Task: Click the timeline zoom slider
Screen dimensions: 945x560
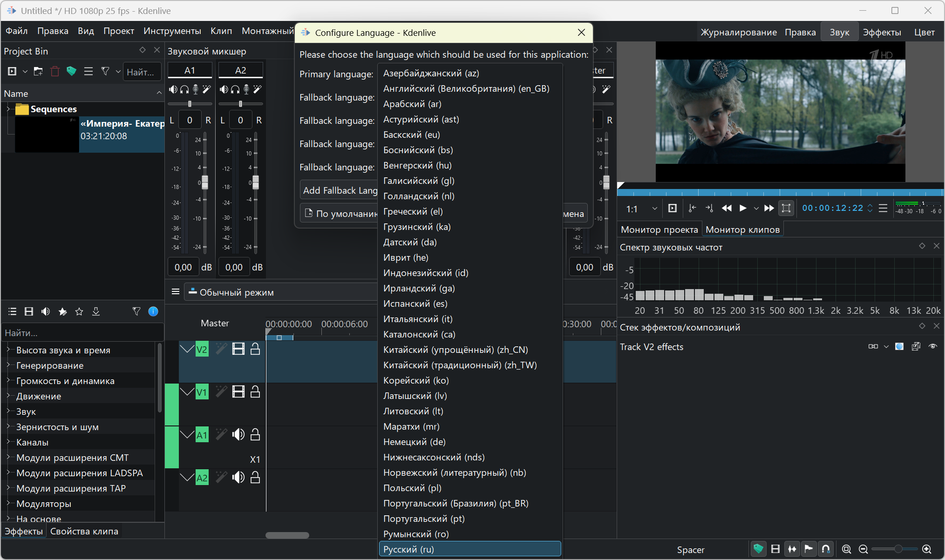Action: pyautogui.click(x=898, y=549)
